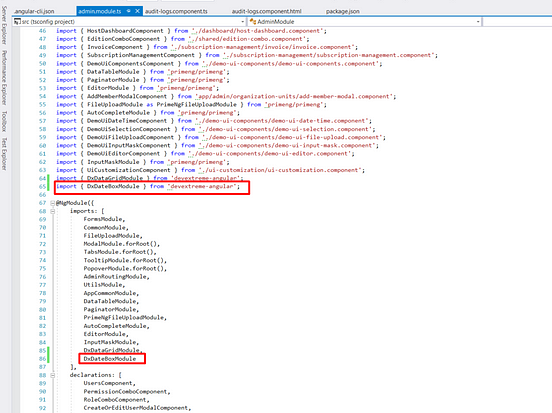Viewport: 552px width, 413px height.
Task: Collapse the declarations array at line 88
Action: click(x=52, y=375)
